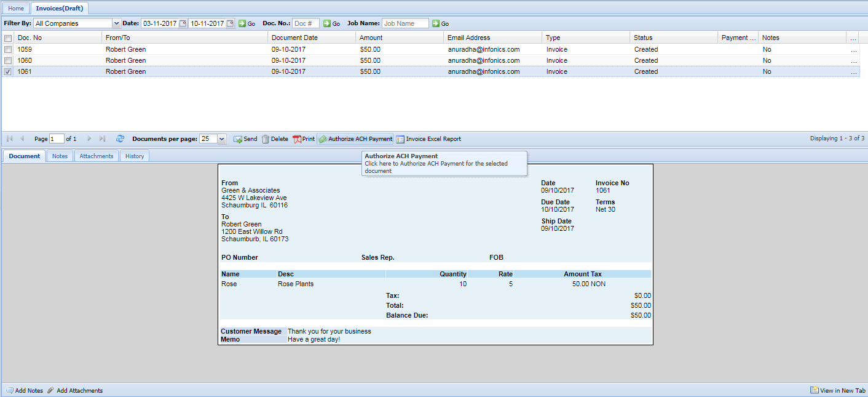The width and height of the screenshot is (868, 397).
Task: Click the Print PDF icon
Action: coord(296,139)
